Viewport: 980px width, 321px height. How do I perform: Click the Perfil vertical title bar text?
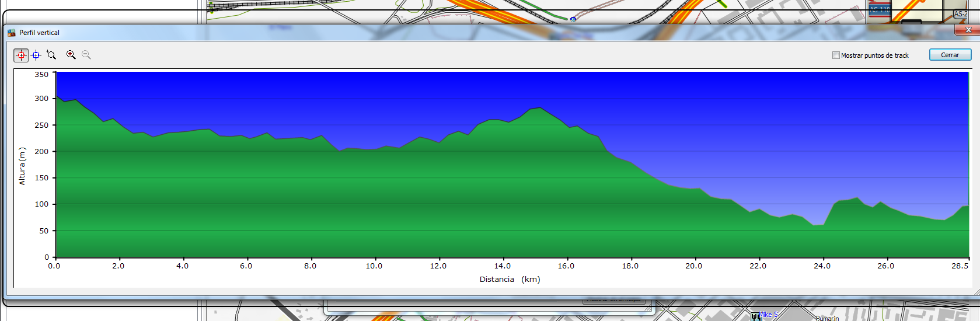(x=39, y=33)
